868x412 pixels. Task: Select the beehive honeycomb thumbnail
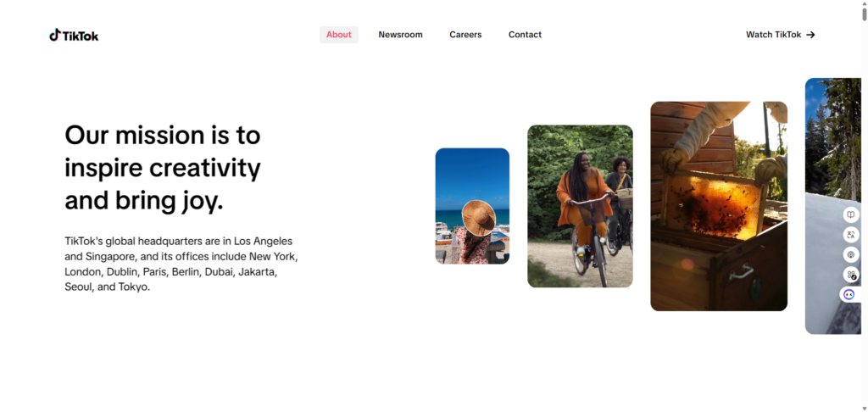point(719,206)
